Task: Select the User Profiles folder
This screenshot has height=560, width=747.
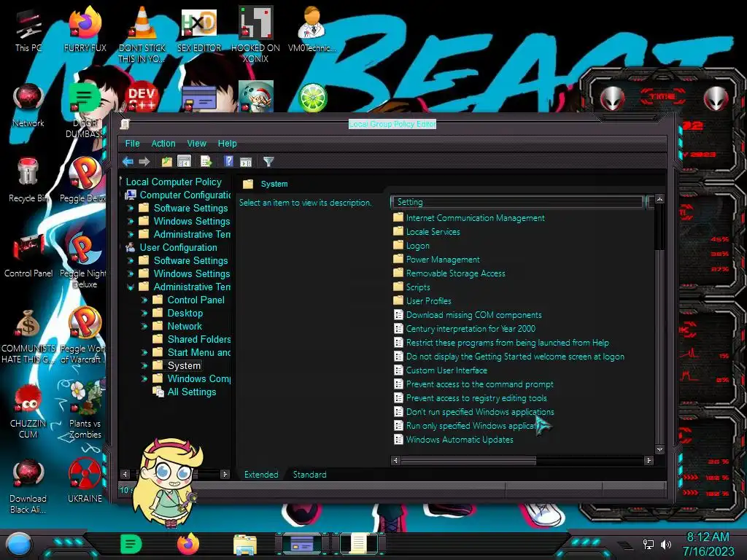Action: click(428, 301)
